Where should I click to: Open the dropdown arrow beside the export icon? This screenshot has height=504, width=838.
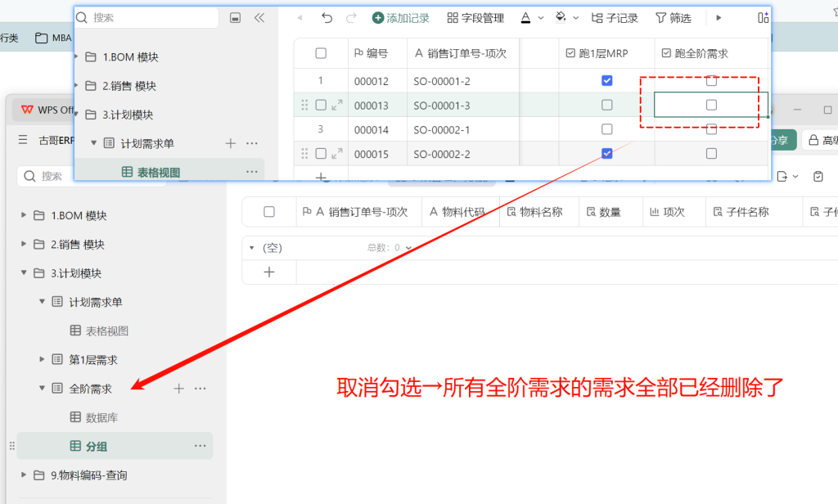point(795,177)
